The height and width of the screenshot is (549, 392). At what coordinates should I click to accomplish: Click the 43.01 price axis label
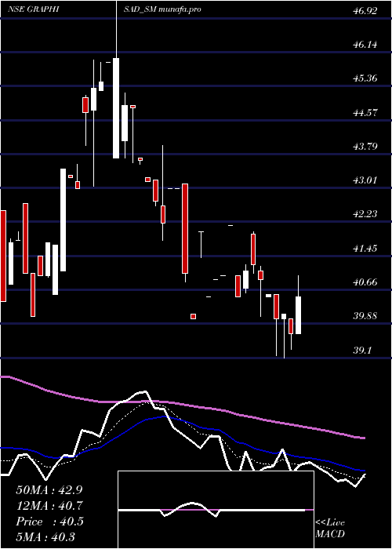click(365, 180)
